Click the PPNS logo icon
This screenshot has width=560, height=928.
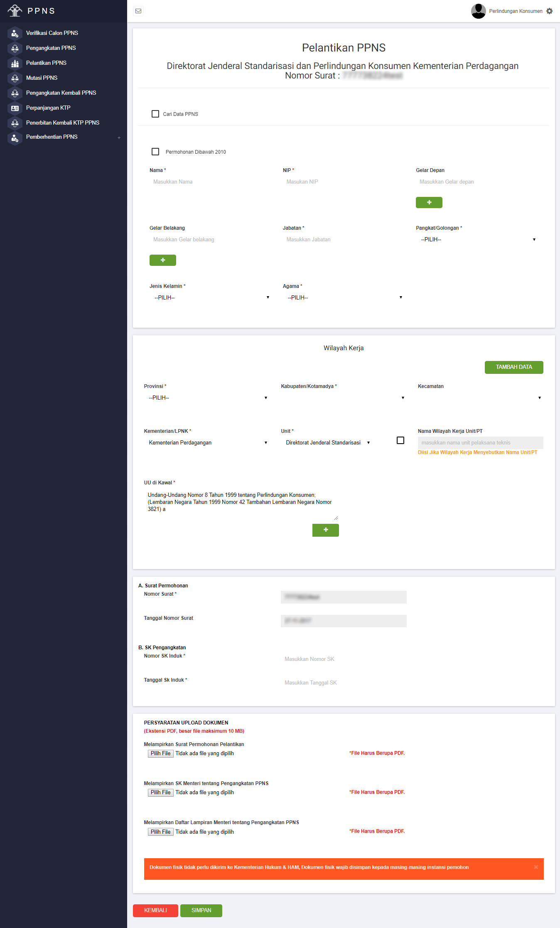point(15,11)
